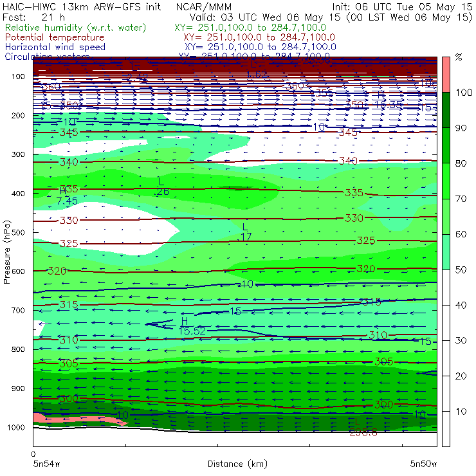Viewport: 476px width, 476px height.
Task: Click 'Horizontal wind speed' legend entry
Action: (55, 47)
